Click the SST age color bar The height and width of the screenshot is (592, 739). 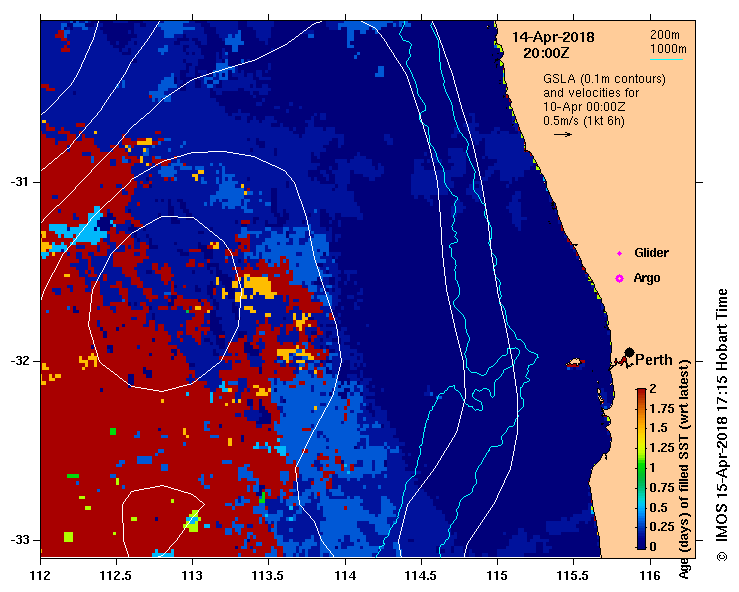point(641,469)
